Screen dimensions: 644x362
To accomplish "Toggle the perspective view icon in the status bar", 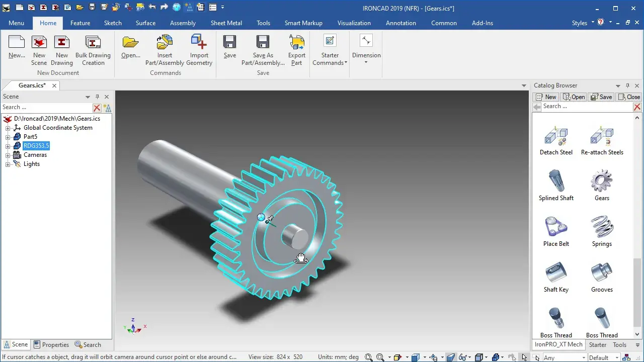I will click(451, 357).
